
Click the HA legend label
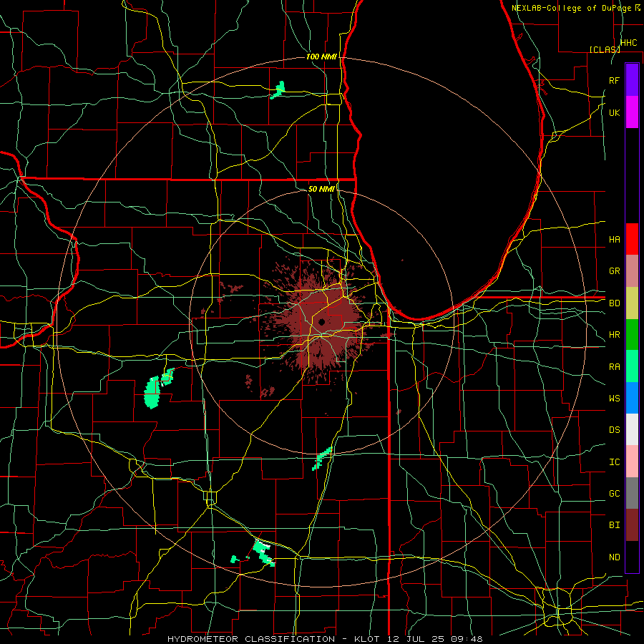[614, 240]
